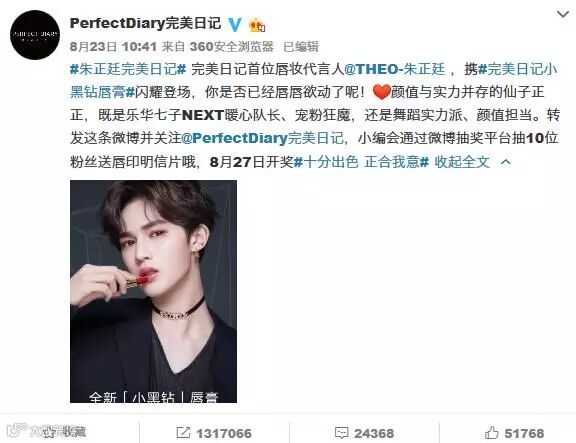Viewport: 576px width, 443px height.
Task: Click the red heart emoji in post
Action: (381, 92)
